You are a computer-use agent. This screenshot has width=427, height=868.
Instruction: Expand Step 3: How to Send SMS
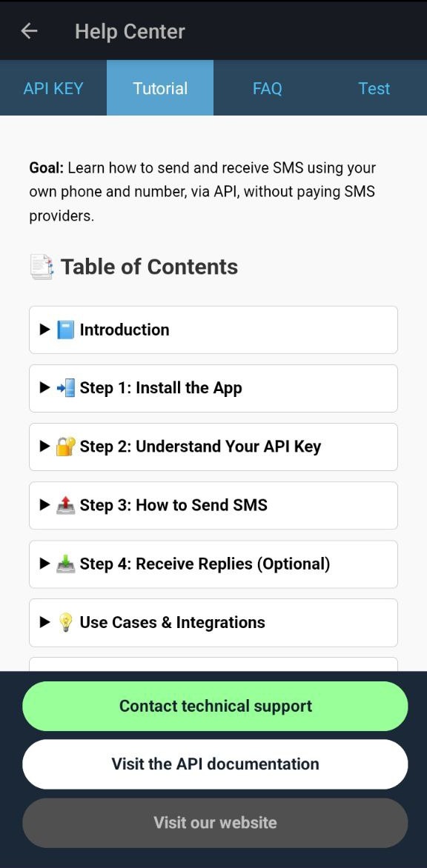point(213,505)
